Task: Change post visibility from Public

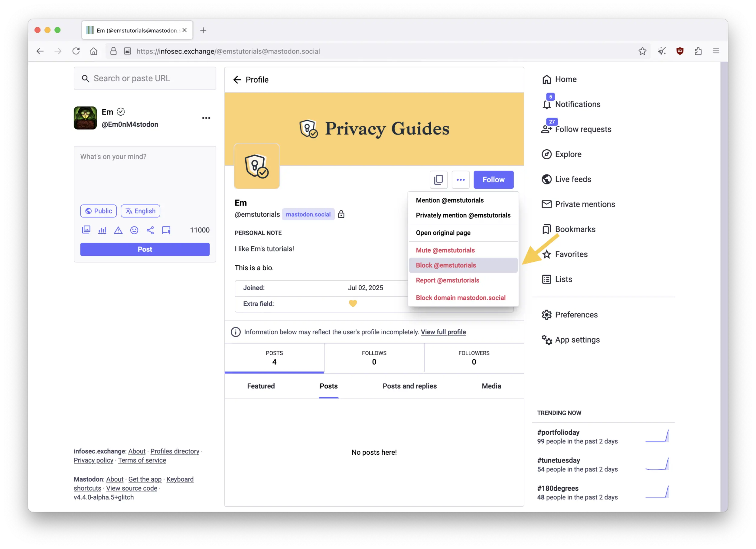Action: pyautogui.click(x=98, y=211)
